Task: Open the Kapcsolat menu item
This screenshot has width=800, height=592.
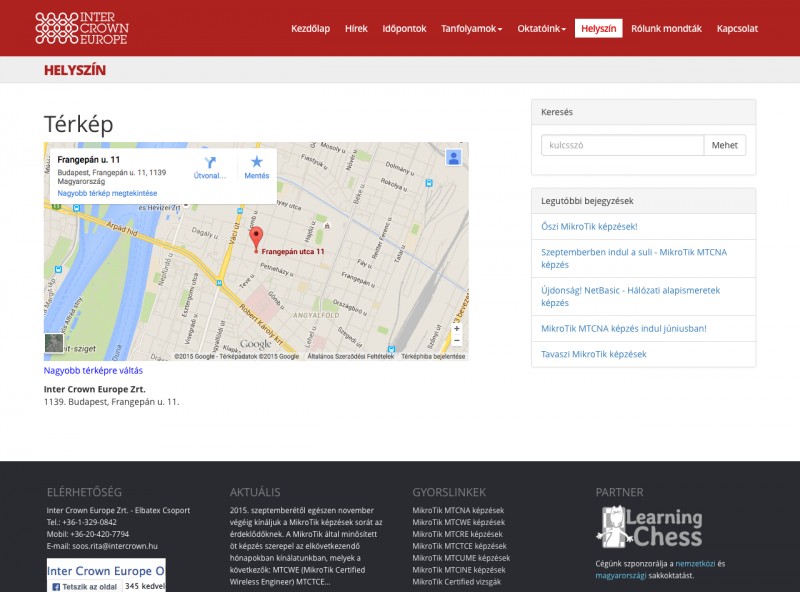Action: [737, 28]
